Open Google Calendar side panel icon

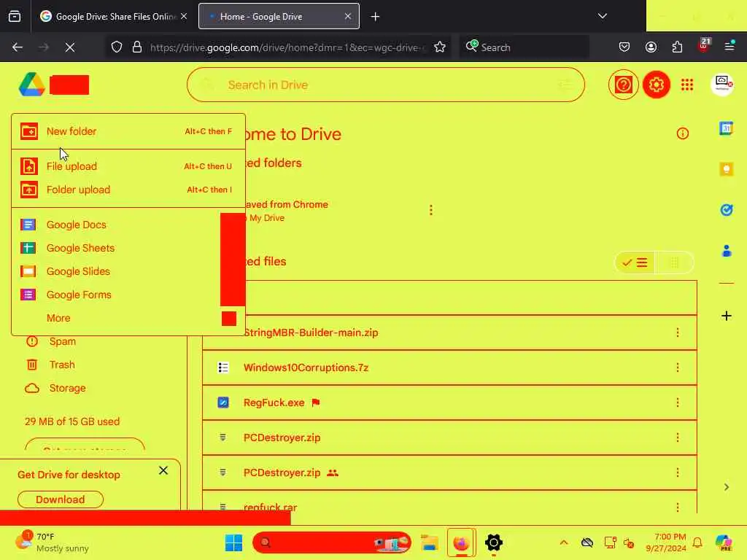tap(726, 128)
